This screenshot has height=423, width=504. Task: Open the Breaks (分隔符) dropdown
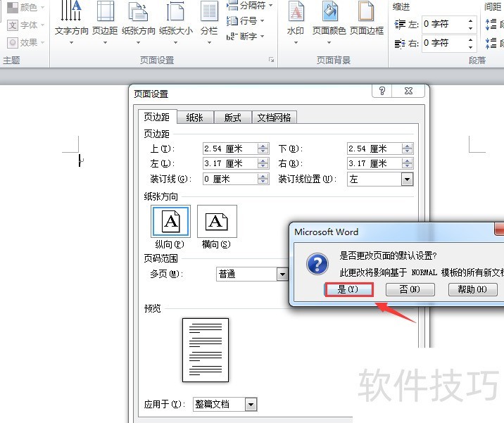(249, 6)
